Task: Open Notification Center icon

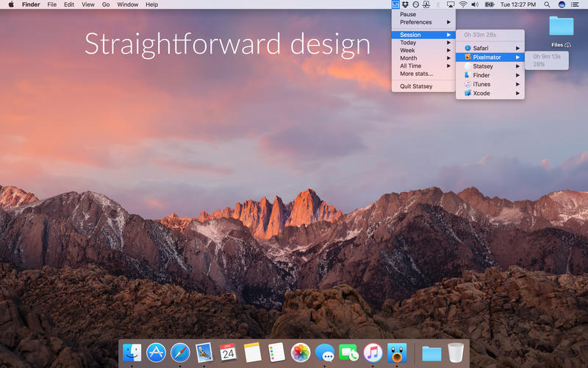Action: (575, 4)
